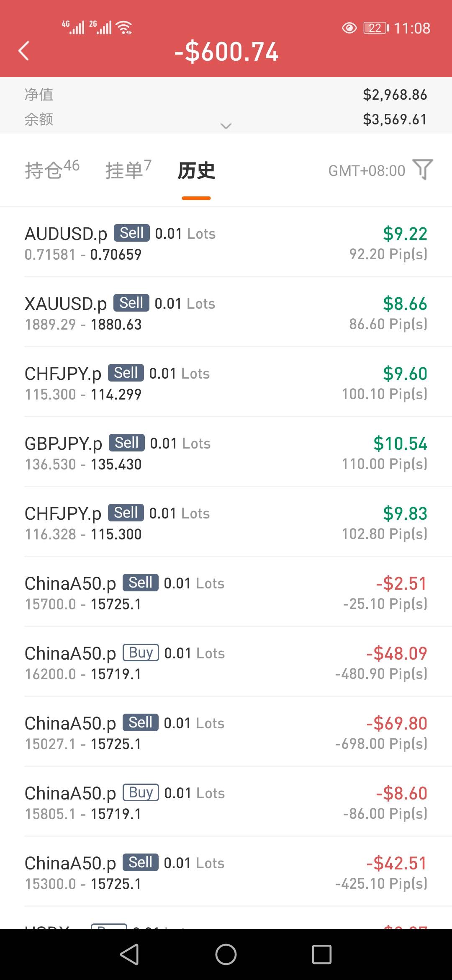Tap the 净值 equity amount $2,968.86
The height and width of the screenshot is (980, 452).
[x=395, y=95]
